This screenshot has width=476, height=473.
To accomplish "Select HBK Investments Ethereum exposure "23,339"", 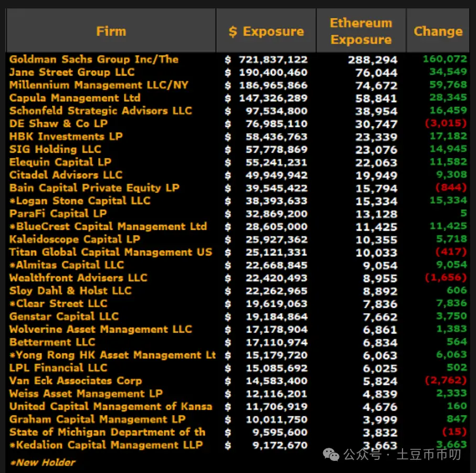I will point(376,137).
